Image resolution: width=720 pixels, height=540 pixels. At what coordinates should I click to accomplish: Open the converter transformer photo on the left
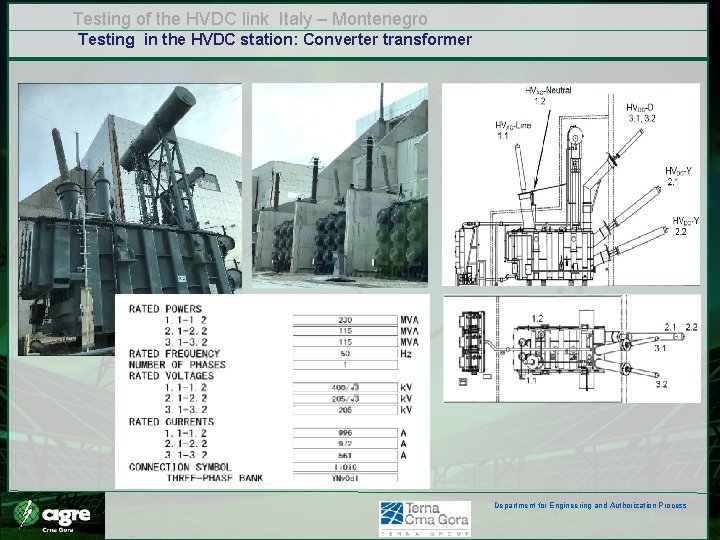[x=130, y=219]
